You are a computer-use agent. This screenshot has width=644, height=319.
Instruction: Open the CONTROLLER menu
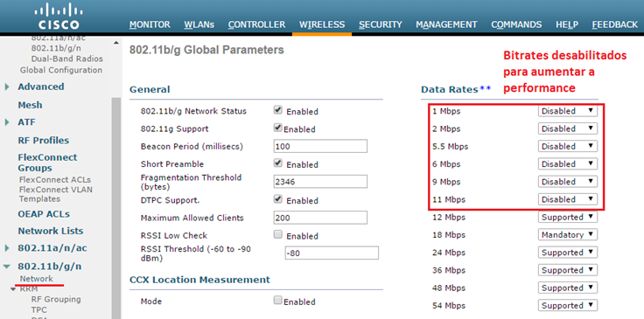pyautogui.click(x=256, y=24)
